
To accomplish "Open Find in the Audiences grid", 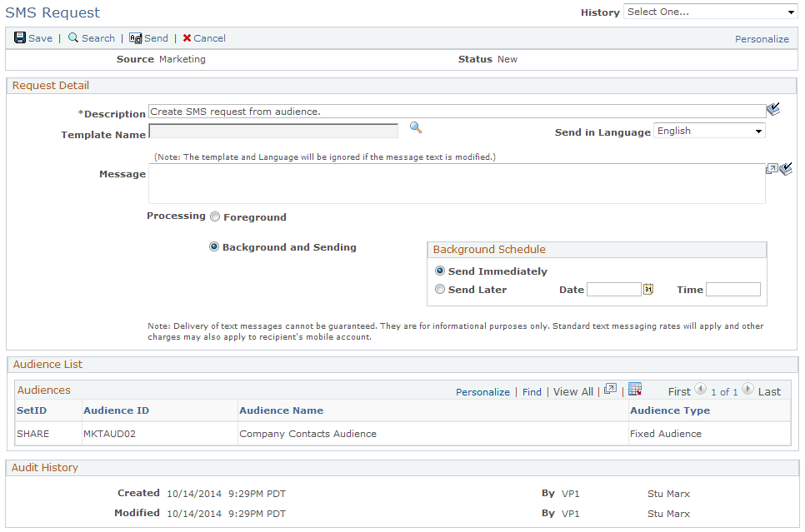I will 532,391.
